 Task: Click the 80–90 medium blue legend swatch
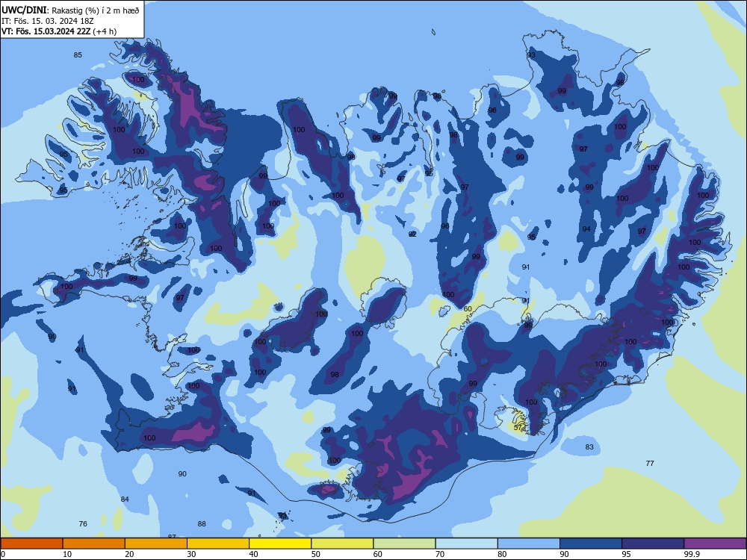529,544
